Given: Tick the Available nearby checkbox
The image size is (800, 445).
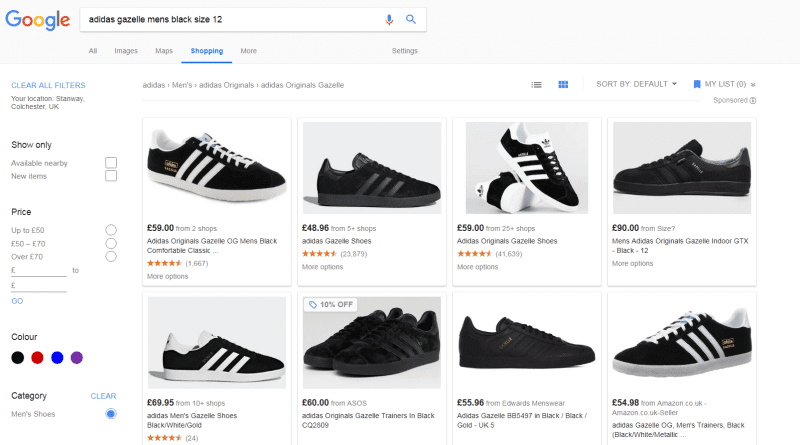Looking at the screenshot, I should click(111, 163).
